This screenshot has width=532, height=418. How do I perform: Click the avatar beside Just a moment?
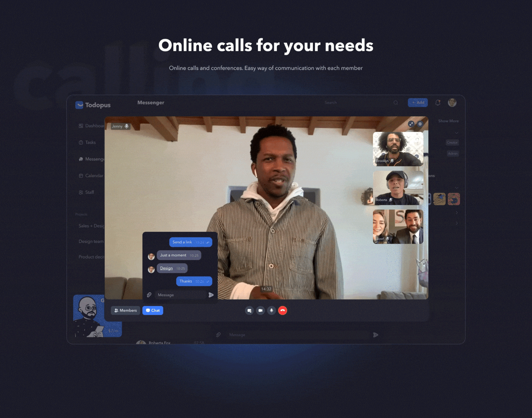click(x=151, y=257)
